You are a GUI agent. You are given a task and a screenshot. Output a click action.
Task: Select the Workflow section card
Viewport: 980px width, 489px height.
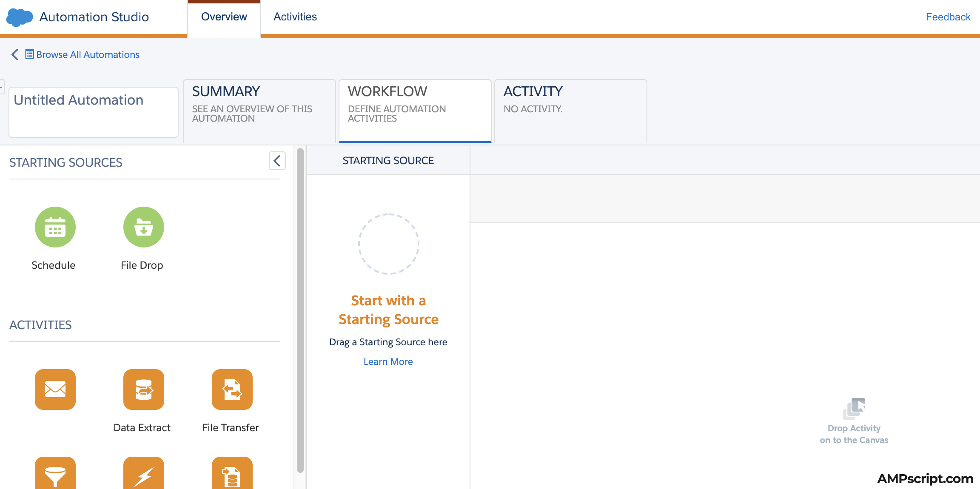415,110
